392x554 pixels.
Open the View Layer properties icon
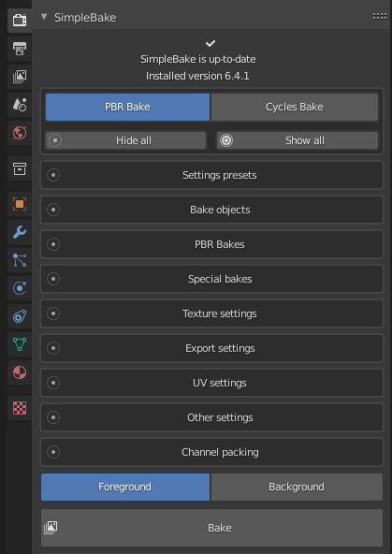20,77
